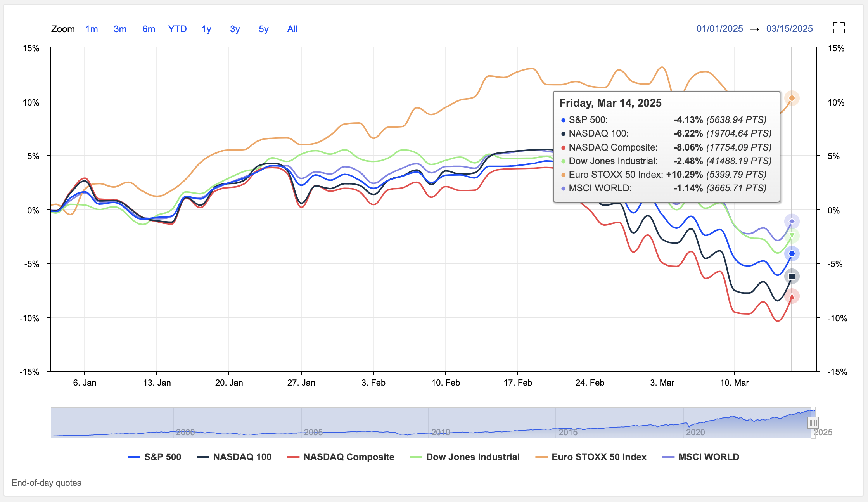Toggle Euro STOXX 50 Index legend entry
This screenshot has width=868, height=502.
click(591, 457)
